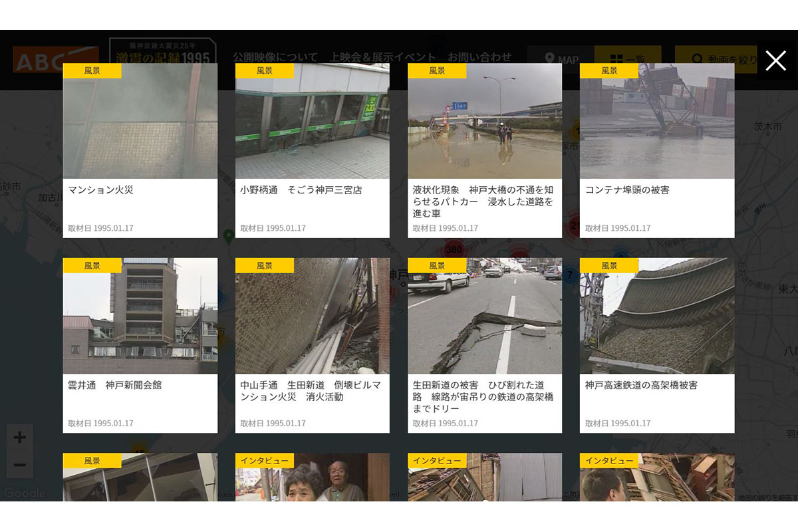
Task: Open お問い合わせ contact link
Action: click(479, 57)
